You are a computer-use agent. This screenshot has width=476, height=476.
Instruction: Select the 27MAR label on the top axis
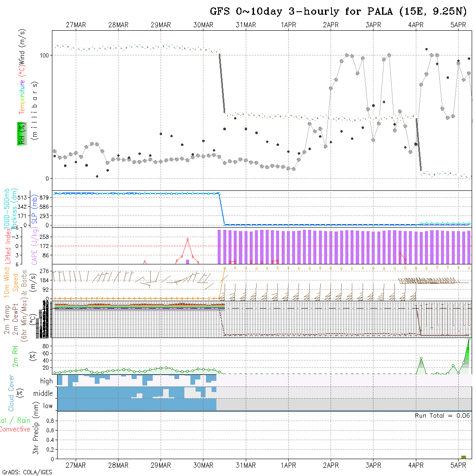pyautogui.click(x=76, y=25)
